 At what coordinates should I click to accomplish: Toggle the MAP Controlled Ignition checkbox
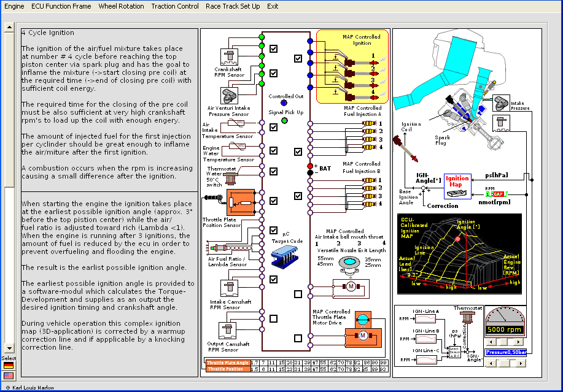pos(298,58)
